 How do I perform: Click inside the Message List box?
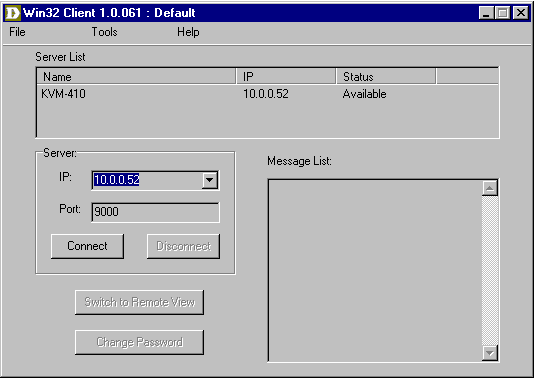(x=375, y=270)
